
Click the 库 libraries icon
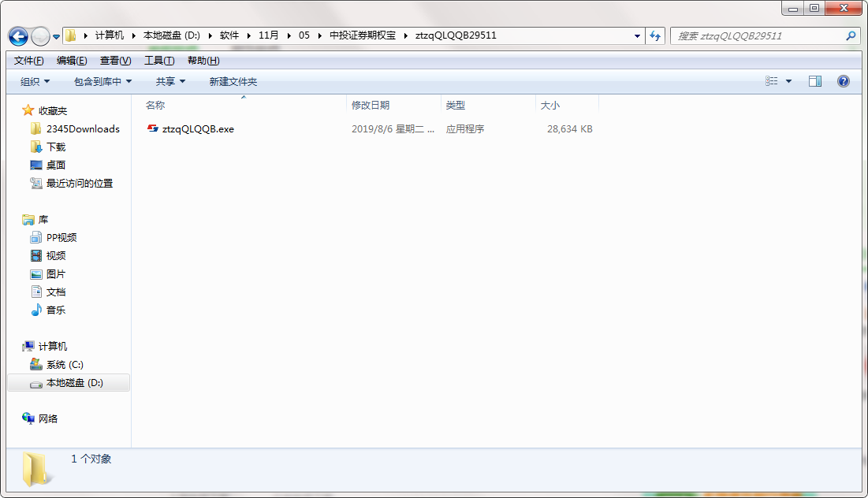[28, 220]
